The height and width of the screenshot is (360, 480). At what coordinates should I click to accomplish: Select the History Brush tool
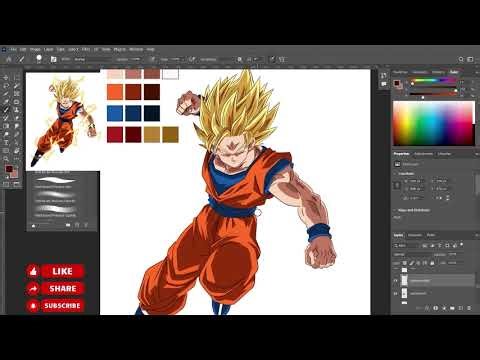[6, 118]
